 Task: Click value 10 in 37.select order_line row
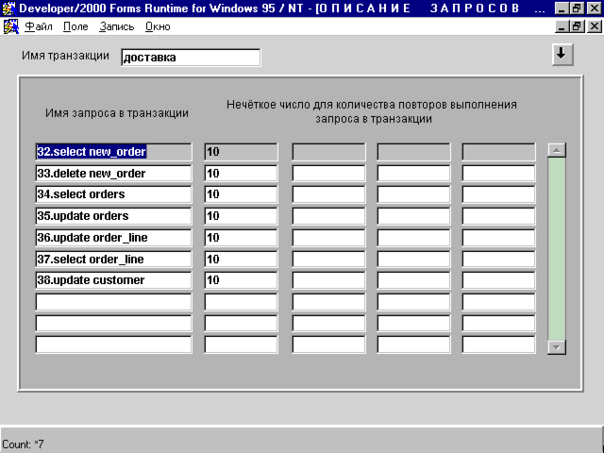[x=241, y=259]
